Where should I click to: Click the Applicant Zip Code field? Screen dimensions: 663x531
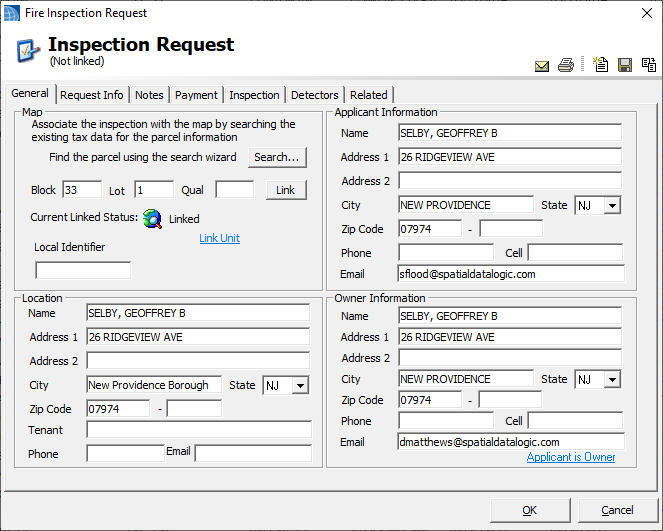(x=430, y=229)
